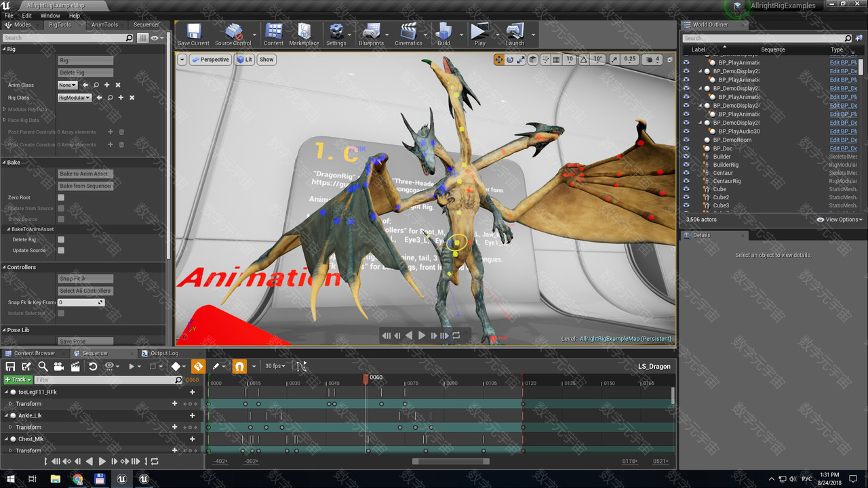Viewport: 868px width, 488px height.
Task: Click the Delete Rig button
Action: (x=85, y=73)
